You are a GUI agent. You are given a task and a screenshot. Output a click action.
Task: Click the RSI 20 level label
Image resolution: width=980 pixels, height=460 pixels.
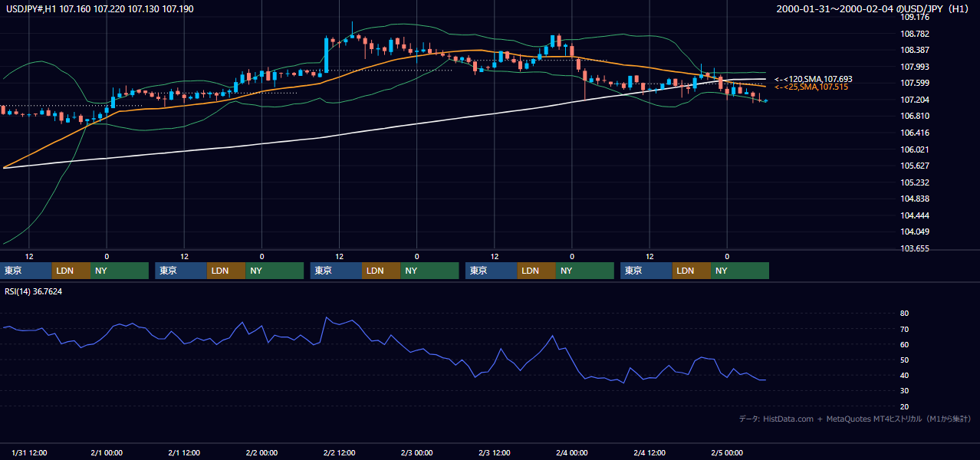[905, 406]
